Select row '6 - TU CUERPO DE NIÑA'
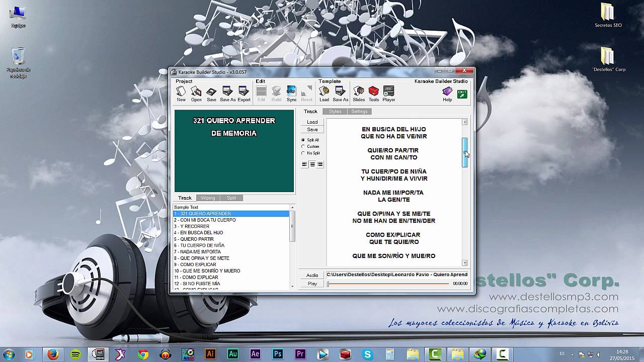The image size is (644, 362). point(231,245)
